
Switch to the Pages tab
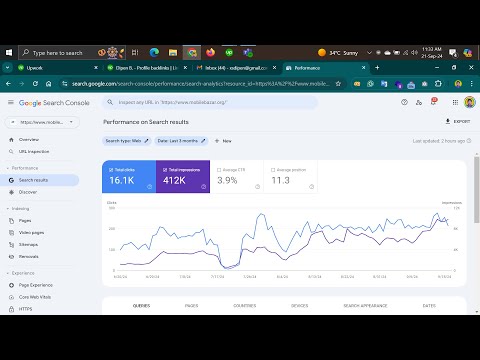[x=191, y=306]
